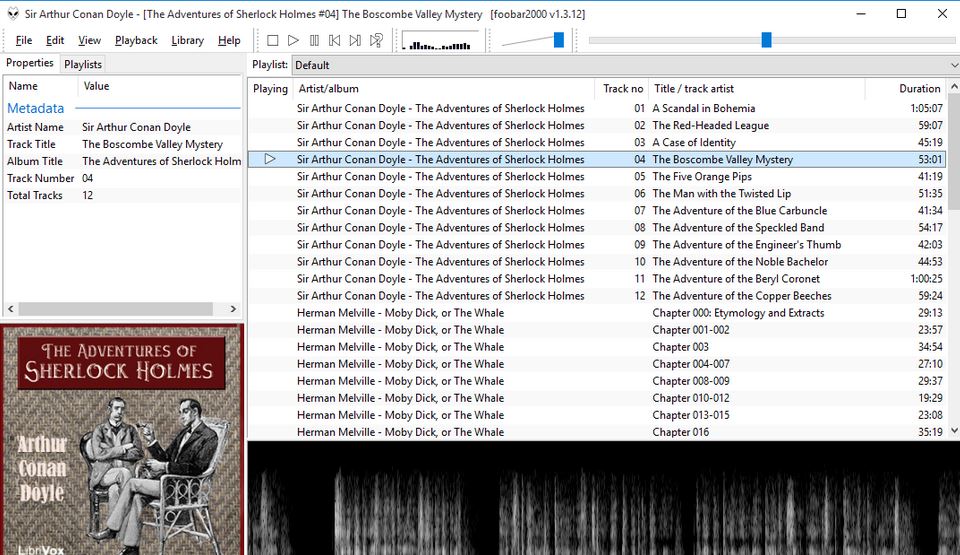
Task: Open the Edit menu
Action: point(55,40)
